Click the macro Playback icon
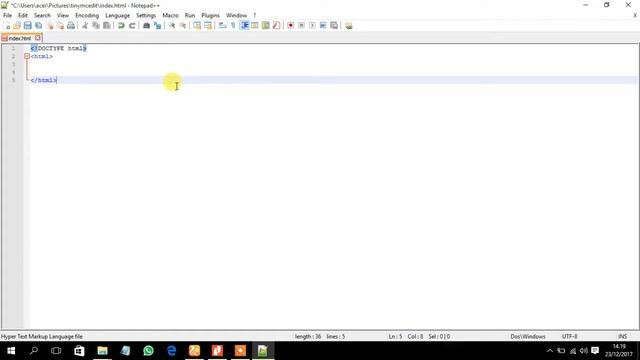This screenshot has height=360, width=640. pos(312,26)
